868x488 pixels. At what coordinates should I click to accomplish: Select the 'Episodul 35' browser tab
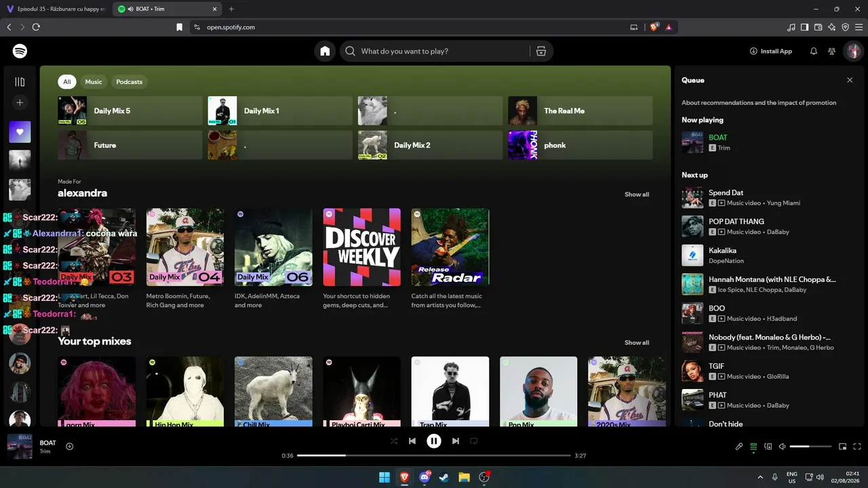point(56,9)
